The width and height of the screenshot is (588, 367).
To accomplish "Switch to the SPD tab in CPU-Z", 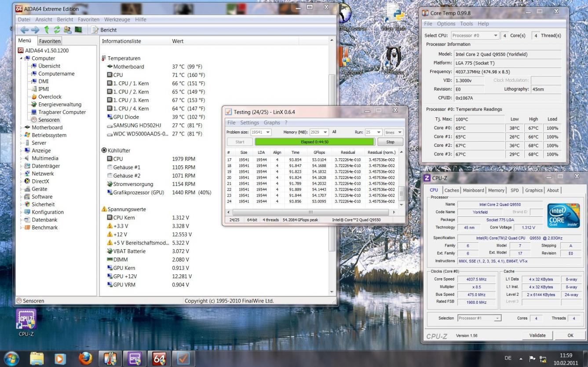I will pyautogui.click(x=514, y=190).
